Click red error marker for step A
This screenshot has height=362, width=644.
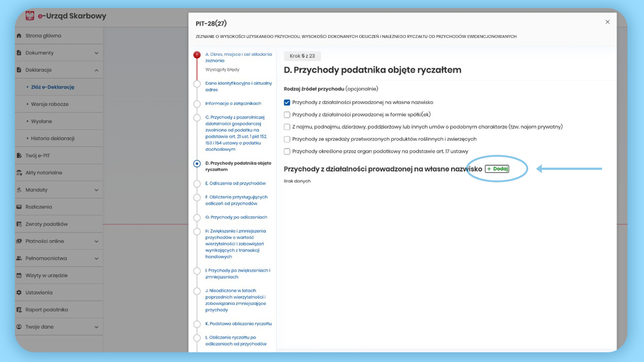[x=197, y=55]
